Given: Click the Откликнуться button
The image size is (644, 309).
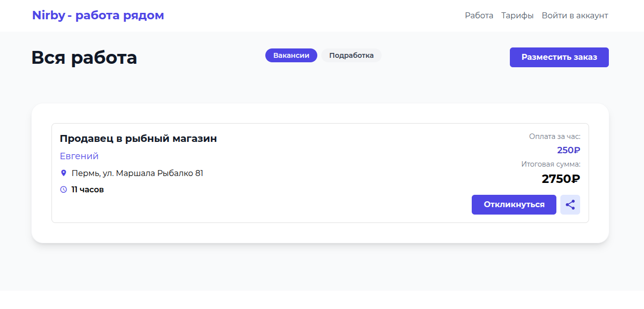Looking at the screenshot, I should point(514,204).
